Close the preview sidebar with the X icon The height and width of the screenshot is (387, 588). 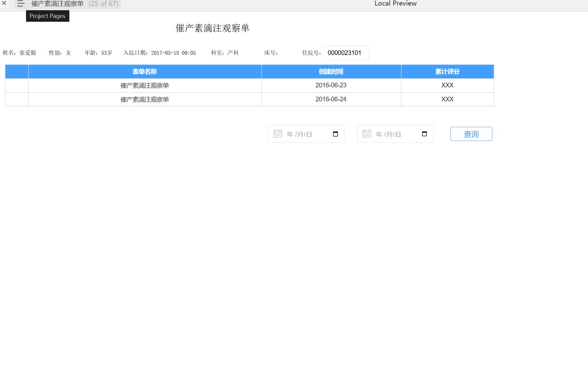click(4, 3)
